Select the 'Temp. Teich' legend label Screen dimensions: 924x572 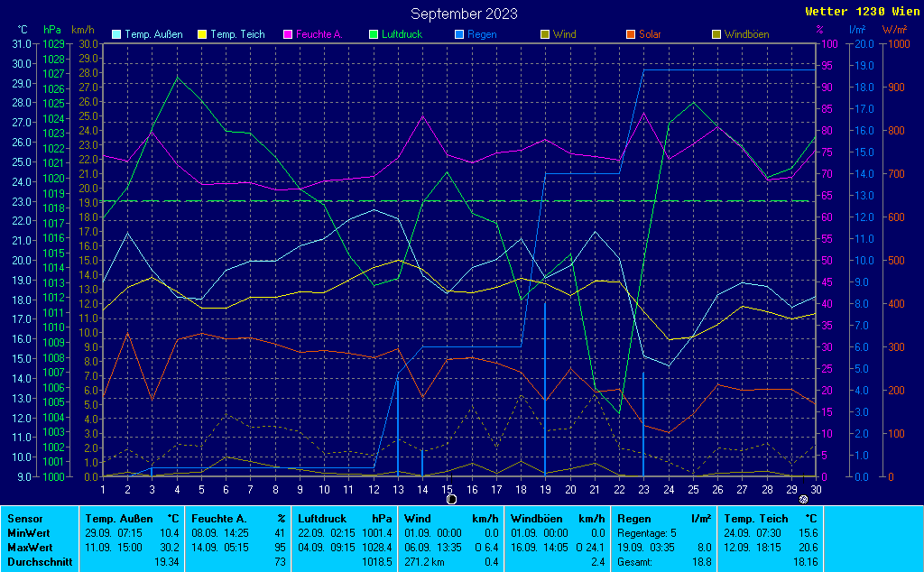coord(237,34)
